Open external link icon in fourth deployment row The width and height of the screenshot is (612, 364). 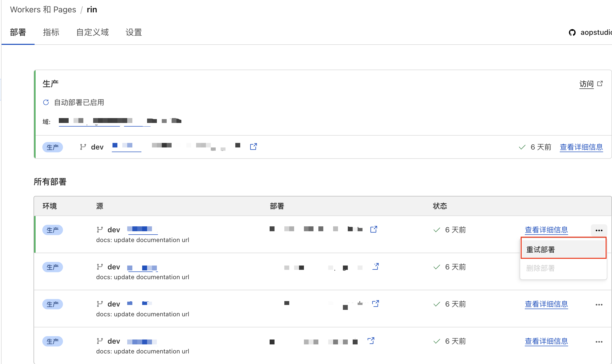pos(371,341)
